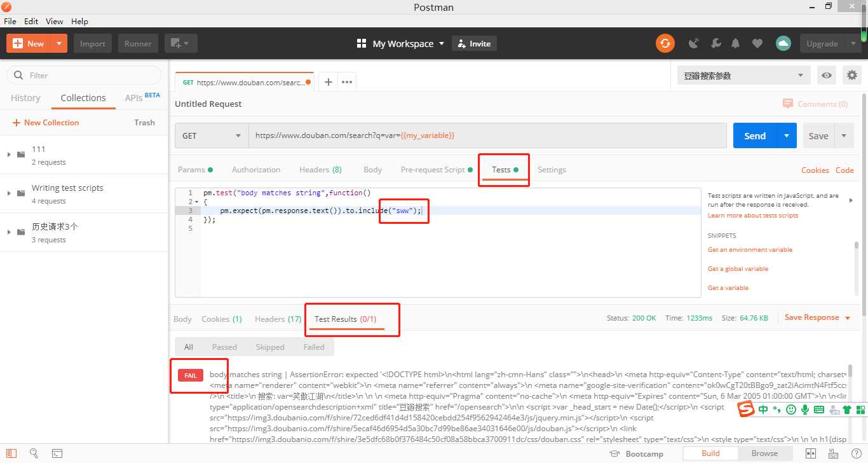Open the satellite capture requests icon
This screenshot has width=868, height=463.
[694, 43]
